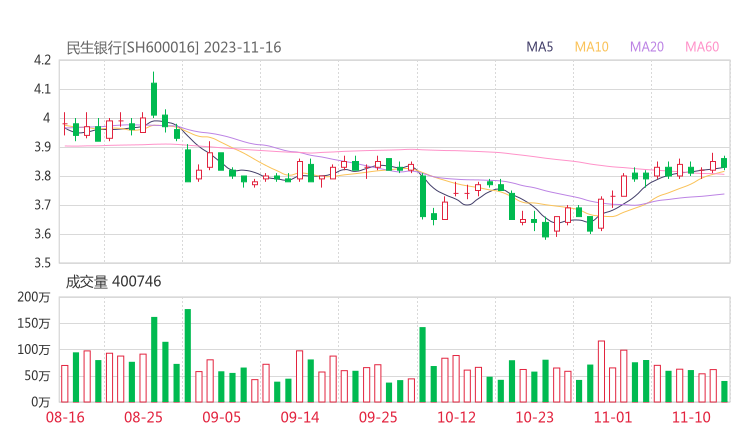Click the 4.1 price axis label
The image size is (740, 440).
[x=42, y=89]
